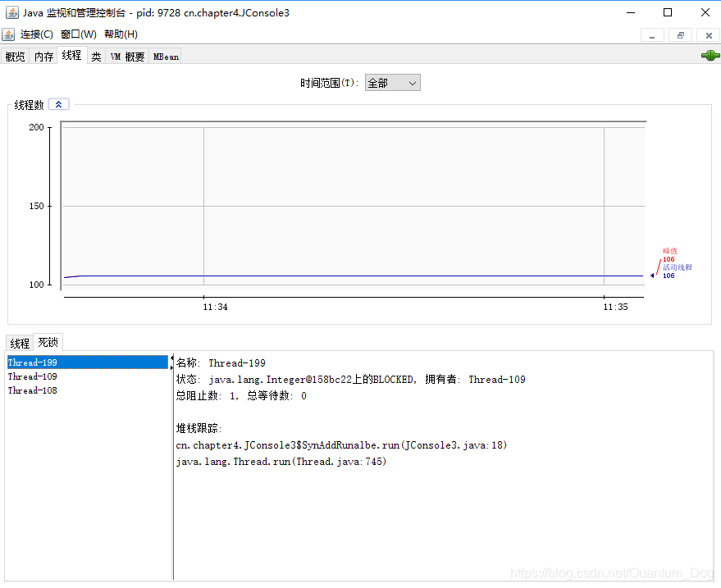This screenshot has height=588, width=721.
Task: Click the green connection status icon
Action: (710, 56)
